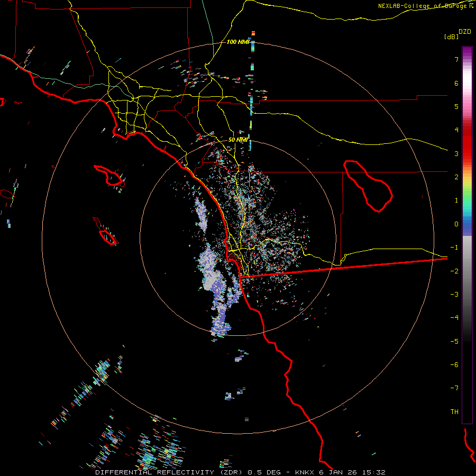Image resolution: width=476 pixels, height=476 pixels.
Task: Click the 50 NMI range ring label
Action: click(x=238, y=140)
